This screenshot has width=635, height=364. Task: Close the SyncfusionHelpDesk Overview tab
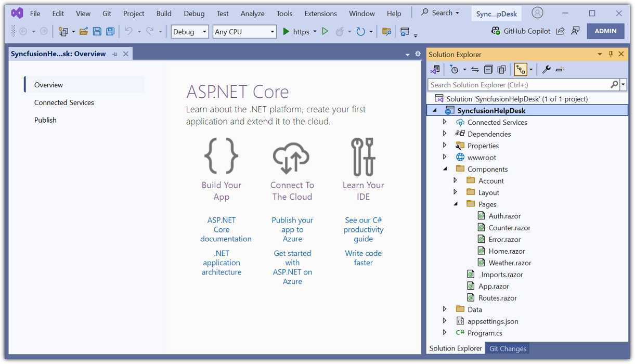pyautogui.click(x=125, y=54)
